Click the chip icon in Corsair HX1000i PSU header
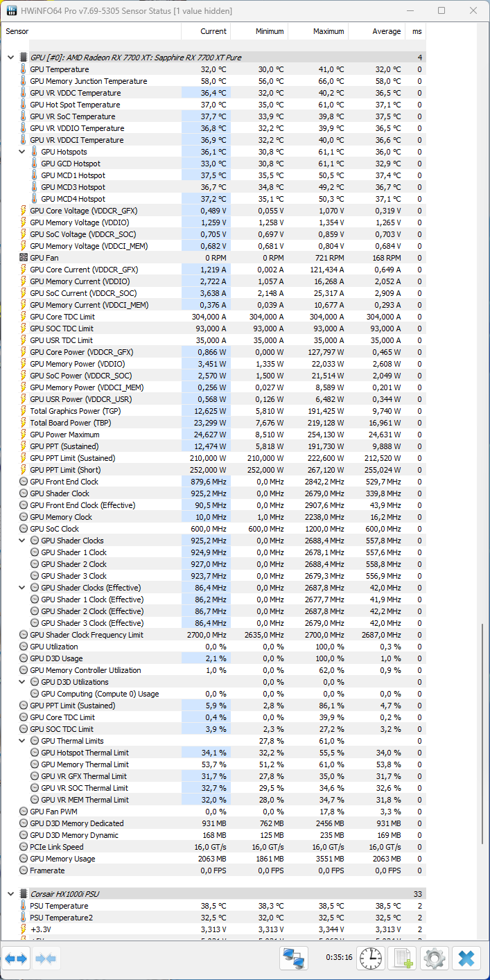490x980 pixels. (23, 894)
